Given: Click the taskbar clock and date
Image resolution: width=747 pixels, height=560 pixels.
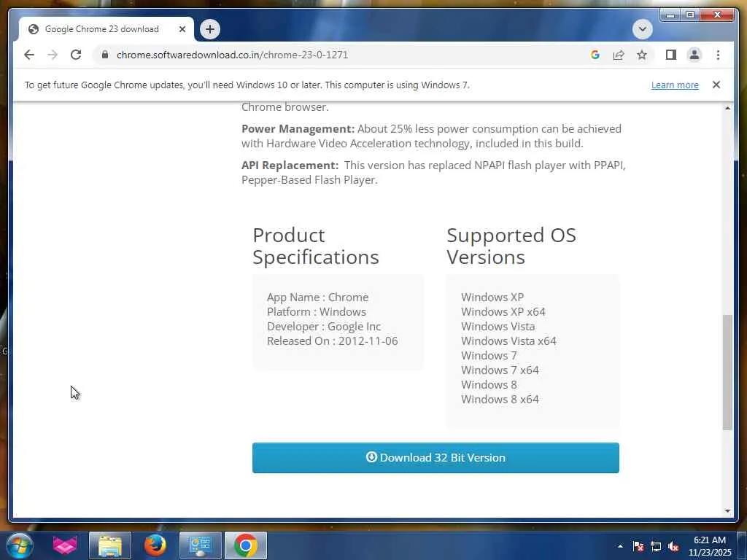Looking at the screenshot, I should (x=709, y=546).
